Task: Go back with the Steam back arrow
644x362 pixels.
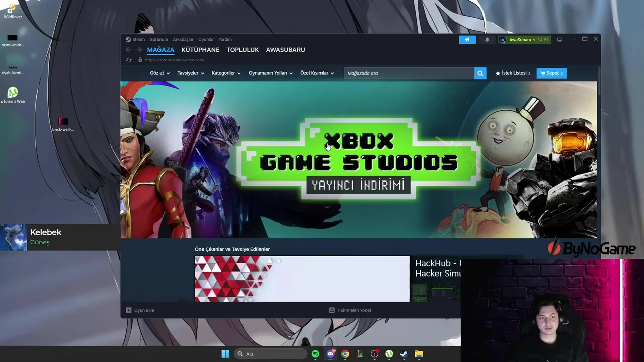Action: [128, 50]
